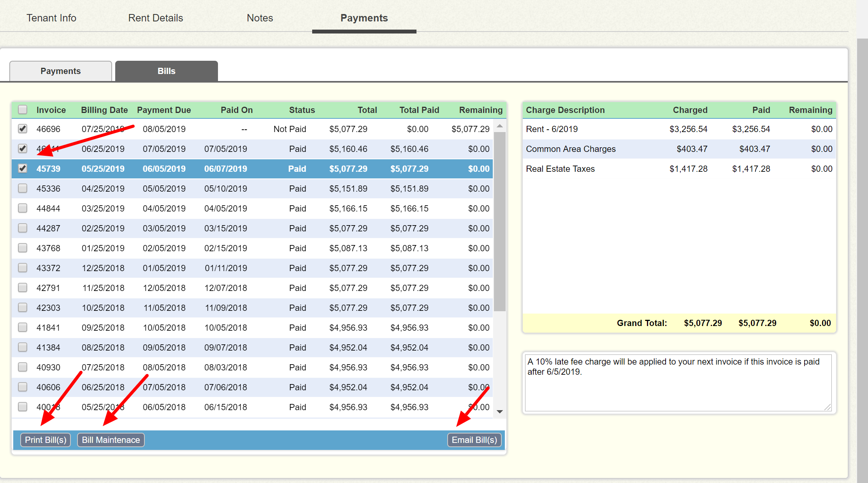Sort by Billing Date column header
This screenshot has height=483, width=868.
pos(104,110)
